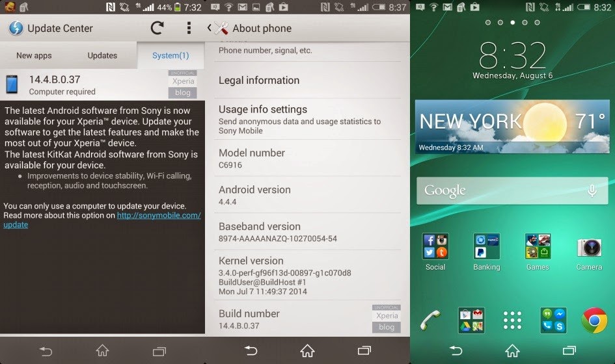Image resolution: width=615 pixels, height=364 pixels.
Task: Open the messaging apps folder in dock
Action: pos(553,320)
